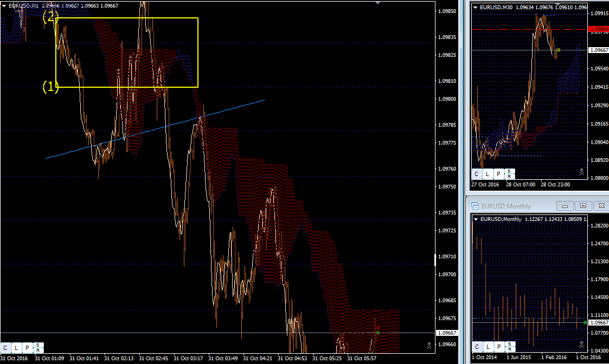
Task: Click the 28 Oct 07:00 label in the M30 chart
Action: pos(521,184)
